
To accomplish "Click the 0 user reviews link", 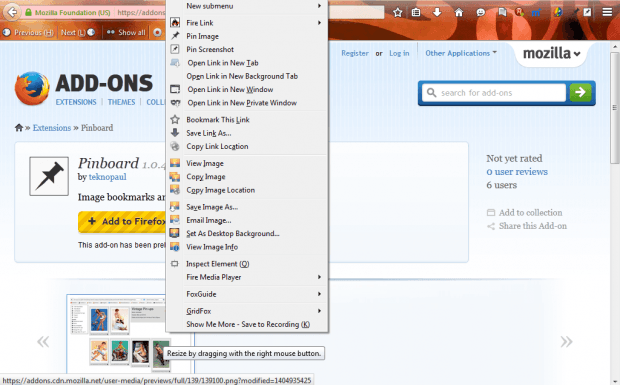I will (x=517, y=172).
